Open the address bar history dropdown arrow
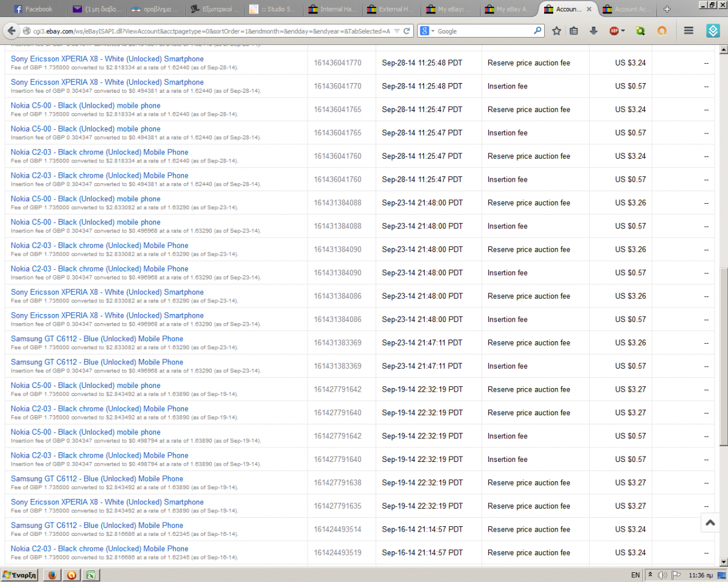Image resolution: width=728 pixels, height=582 pixels. [x=397, y=31]
